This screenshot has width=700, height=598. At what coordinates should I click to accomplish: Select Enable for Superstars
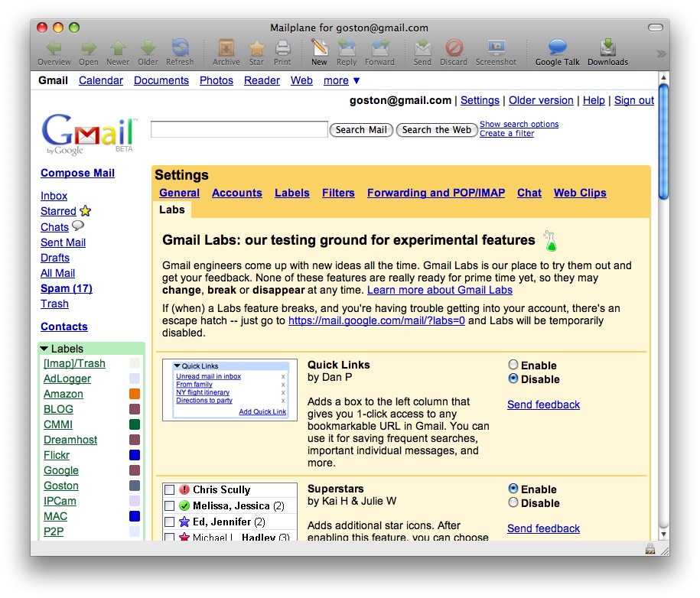(513, 488)
